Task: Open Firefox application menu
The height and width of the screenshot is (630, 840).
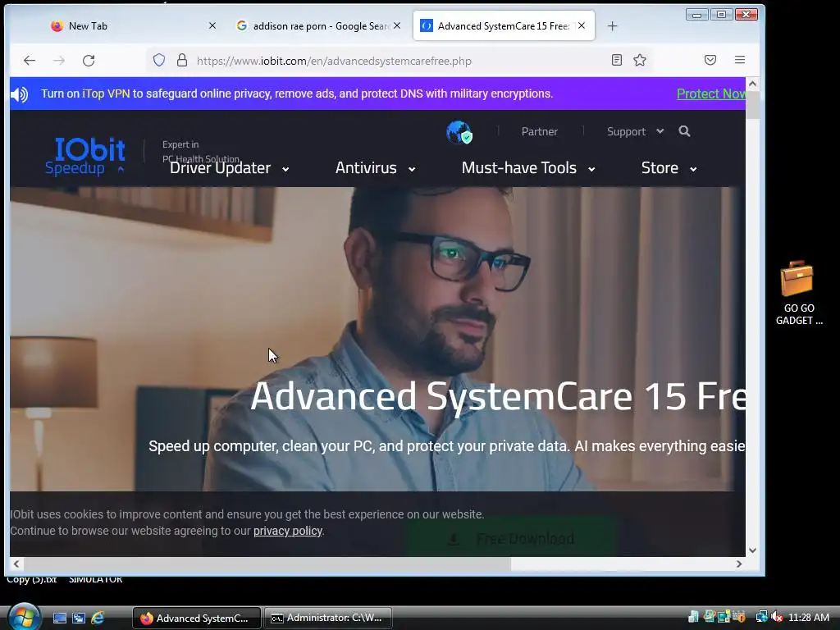Action: click(740, 60)
